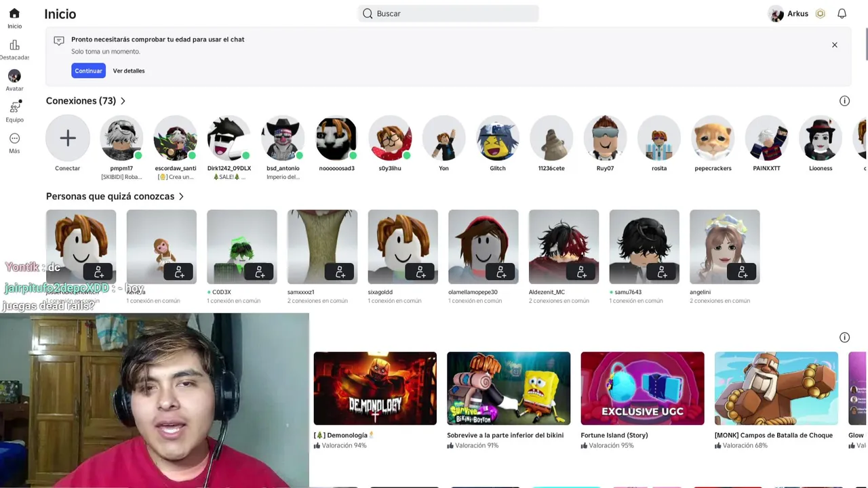Screen dimensions: 868x488
Task: Click Sobrevive a la parte inferior del bikini title
Action: pos(505,435)
